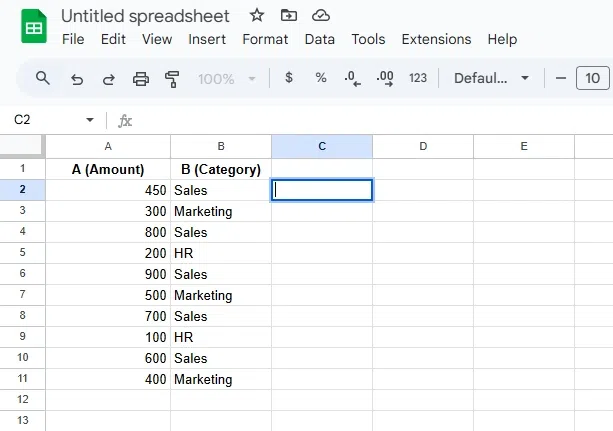Click the 123 more formats button
The height and width of the screenshot is (431, 613).
pyautogui.click(x=418, y=78)
